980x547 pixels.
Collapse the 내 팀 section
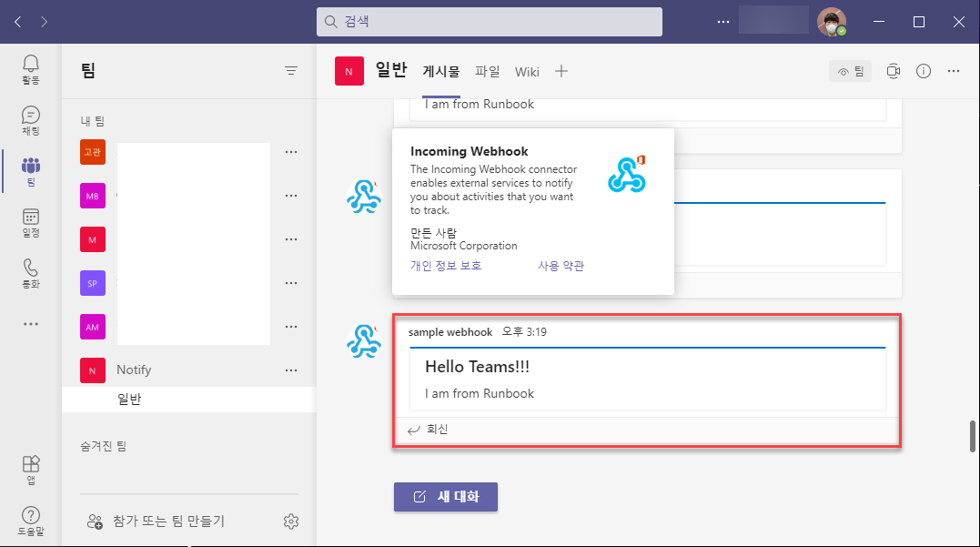click(x=93, y=121)
